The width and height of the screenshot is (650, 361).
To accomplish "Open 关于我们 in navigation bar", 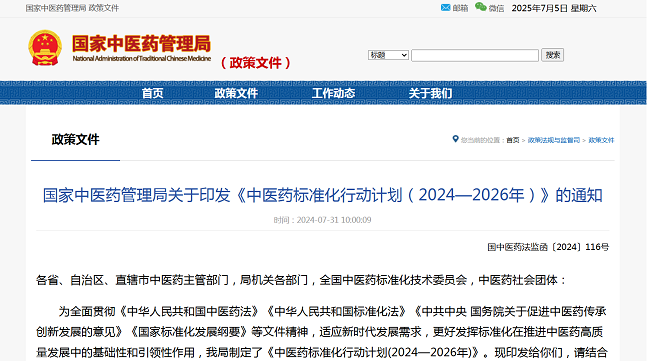I will click(430, 93).
